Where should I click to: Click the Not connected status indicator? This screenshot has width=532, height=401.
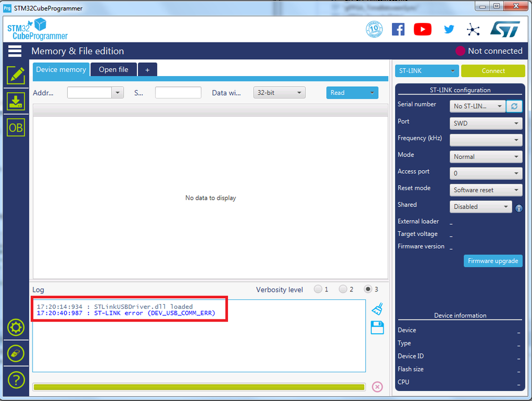(489, 51)
